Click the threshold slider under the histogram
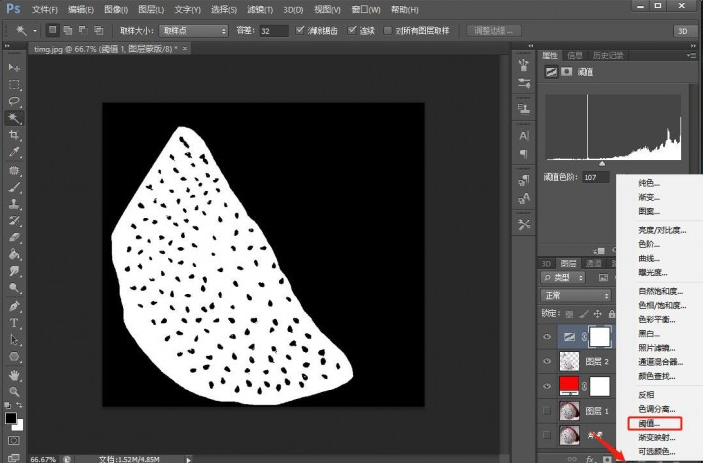The image size is (703, 463). [x=602, y=163]
